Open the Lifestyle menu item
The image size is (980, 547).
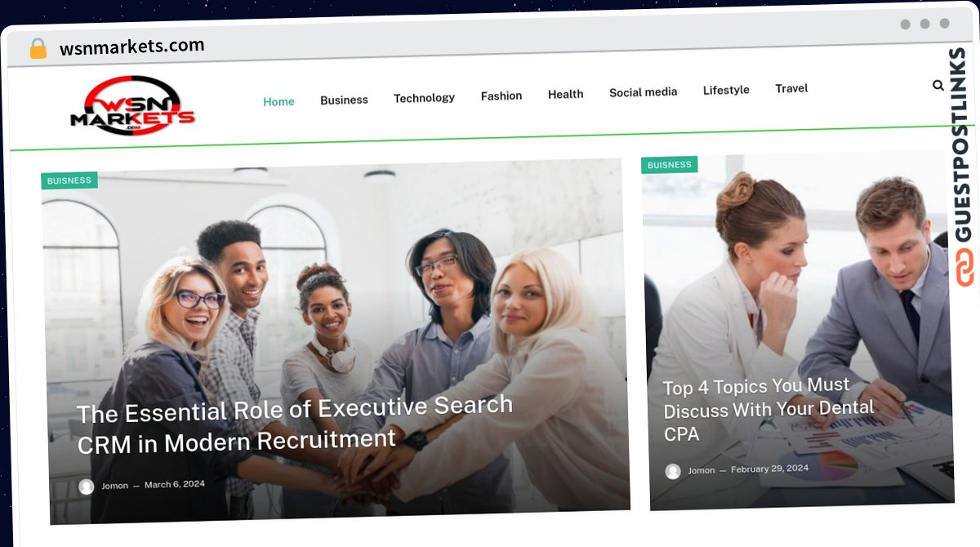click(x=726, y=90)
